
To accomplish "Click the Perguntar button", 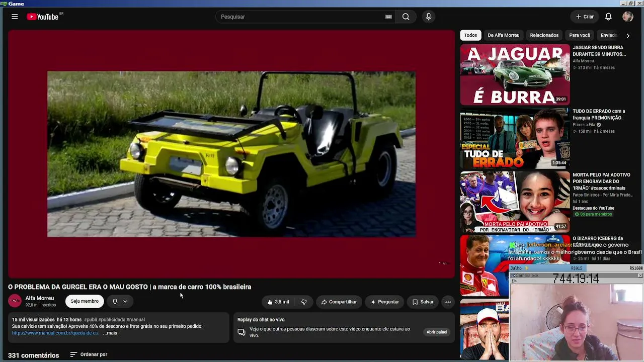I will [384, 302].
